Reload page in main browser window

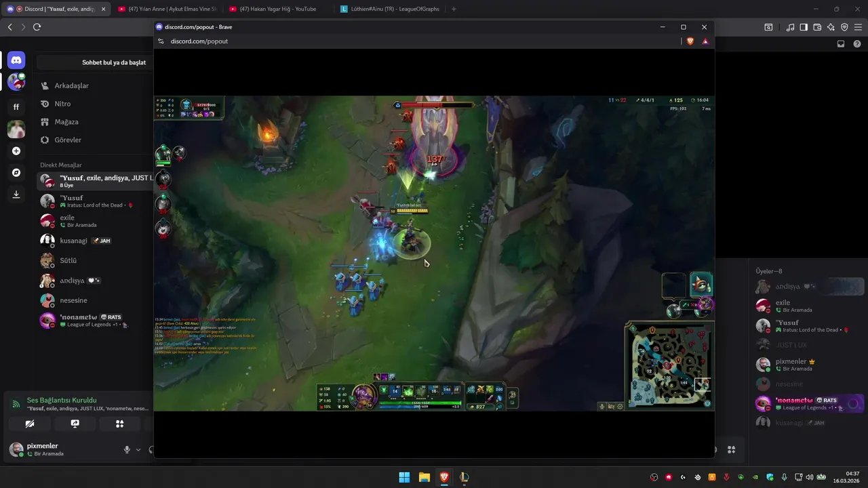[37, 27]
